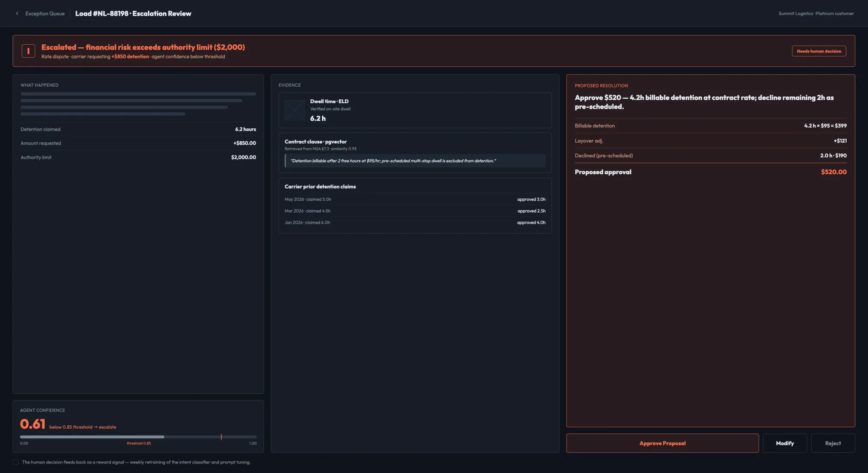Click the Summit Logistics Platinum customer label

[x=816, y=13]
